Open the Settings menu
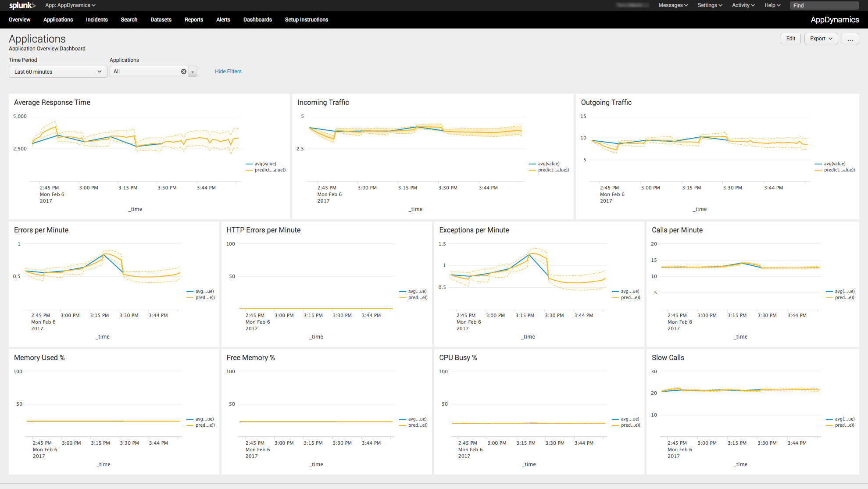The image size is (868, 489). [710, 5]
